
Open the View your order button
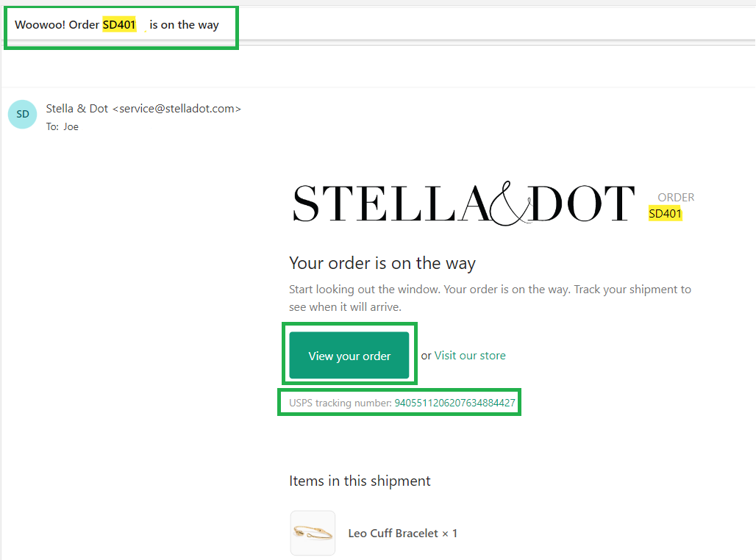[349, 356]
